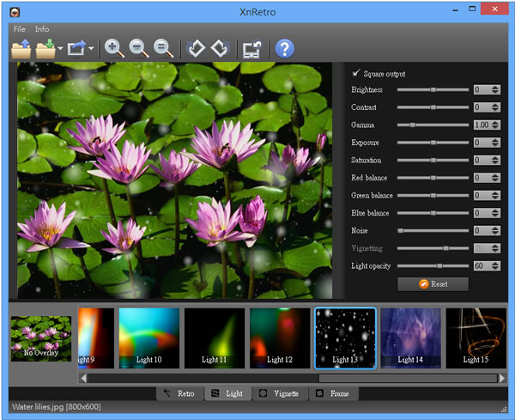The image size is (515, 420).
Task: Click the Green balance slider handle
Action: point(433,196)
